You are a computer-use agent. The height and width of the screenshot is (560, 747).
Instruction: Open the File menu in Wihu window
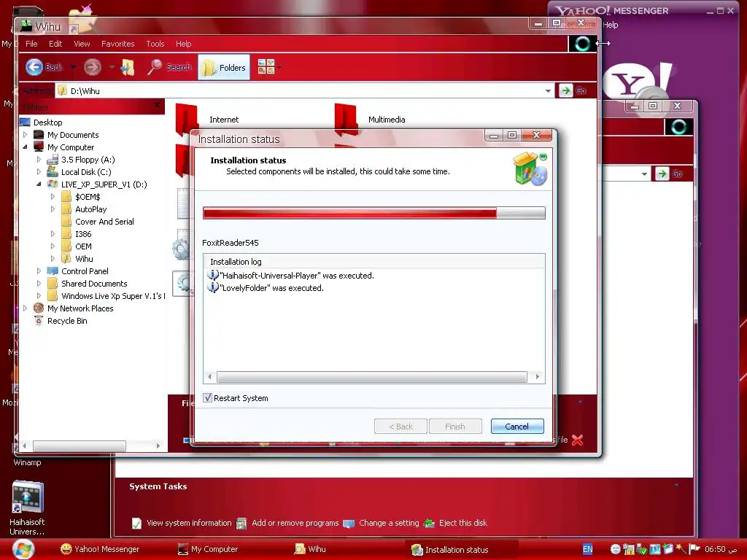[31, 44]
